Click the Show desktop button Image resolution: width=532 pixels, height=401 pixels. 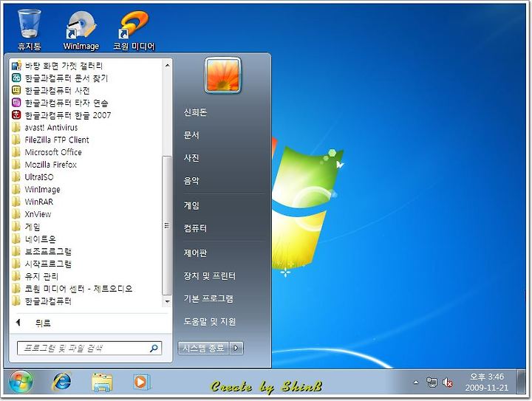click(x=521, y=383)
